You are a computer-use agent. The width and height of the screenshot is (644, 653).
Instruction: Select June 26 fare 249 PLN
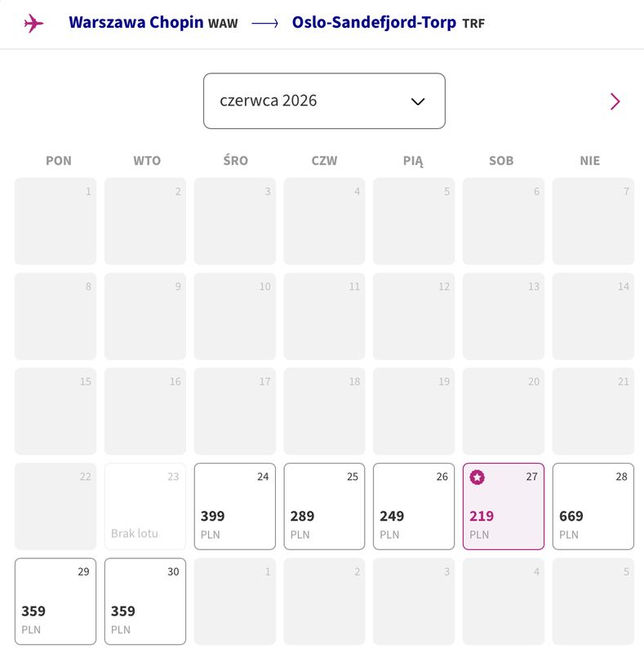coord(414,506)
